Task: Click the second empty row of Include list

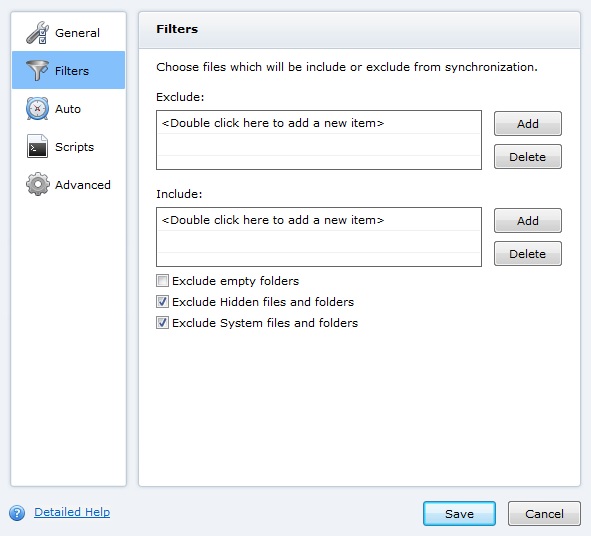Action: click(x=319, y=242)
